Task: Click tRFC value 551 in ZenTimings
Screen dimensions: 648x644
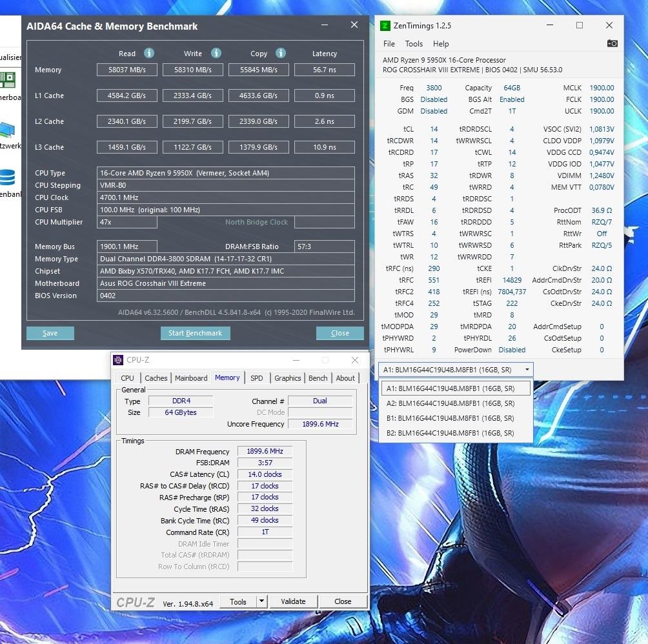Action: click(434, 280)
